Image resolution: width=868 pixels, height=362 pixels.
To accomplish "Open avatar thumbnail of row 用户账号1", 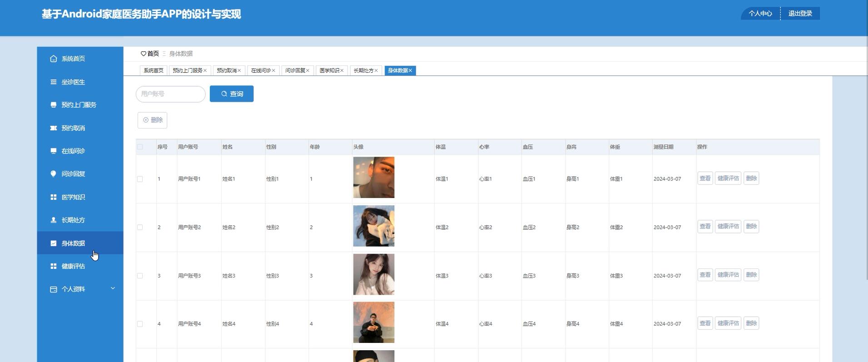I will 374,178.
